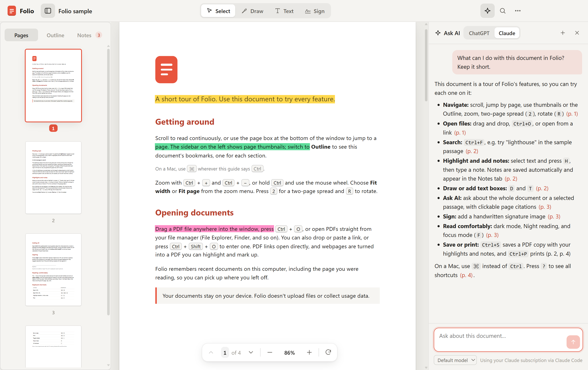Click the Opening documents heading
The image size is (588, 370).
194,213
